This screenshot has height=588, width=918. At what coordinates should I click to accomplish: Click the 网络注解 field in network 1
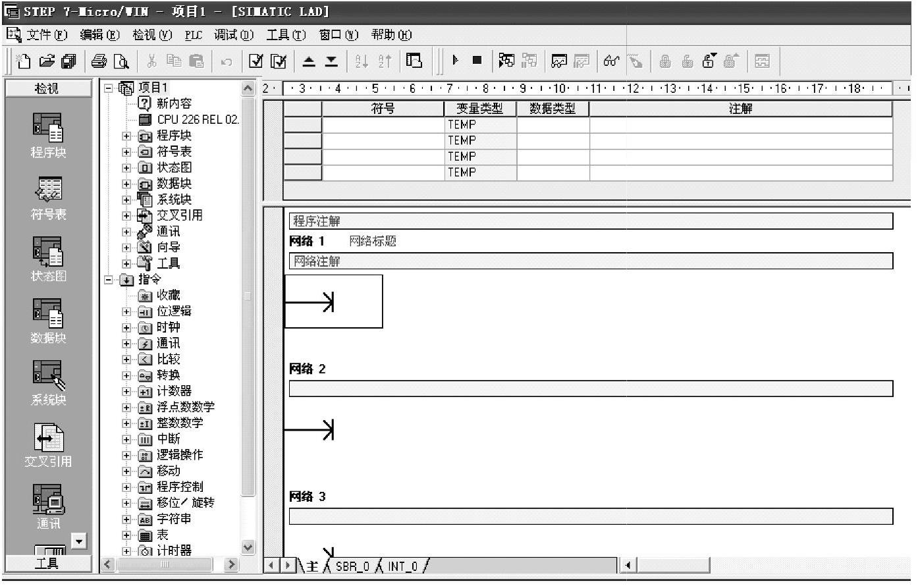click(x=591, y=261)
